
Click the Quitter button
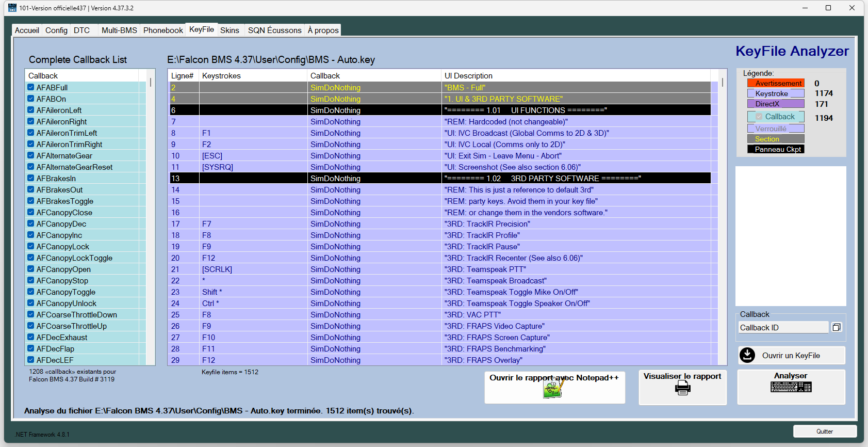click(x=825, y=431)
